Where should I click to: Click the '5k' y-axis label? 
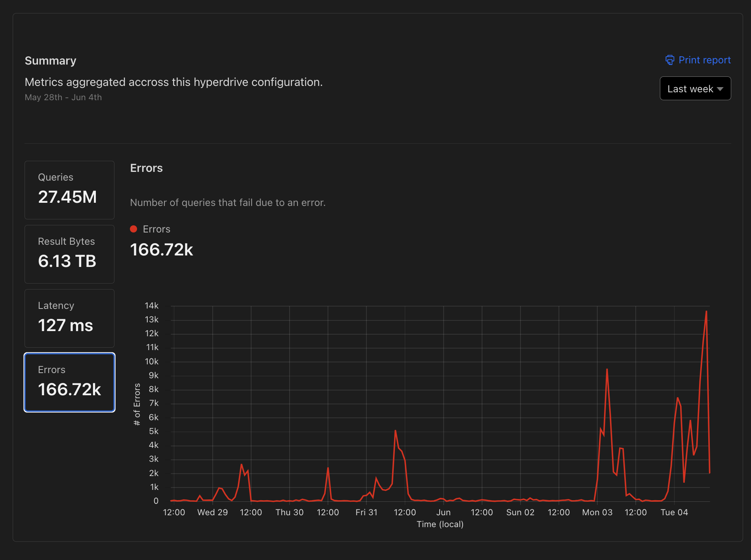tap(154, 431)
